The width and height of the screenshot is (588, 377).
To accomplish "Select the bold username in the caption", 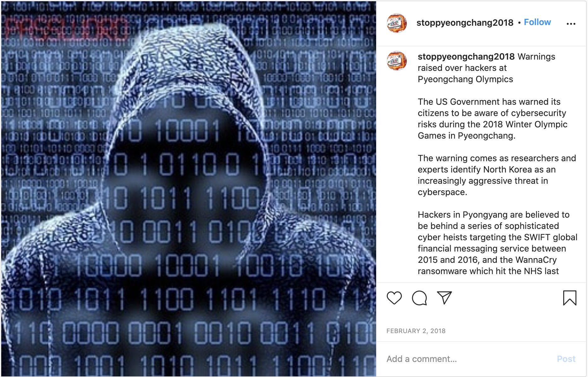I will click(x=466, y=56).
